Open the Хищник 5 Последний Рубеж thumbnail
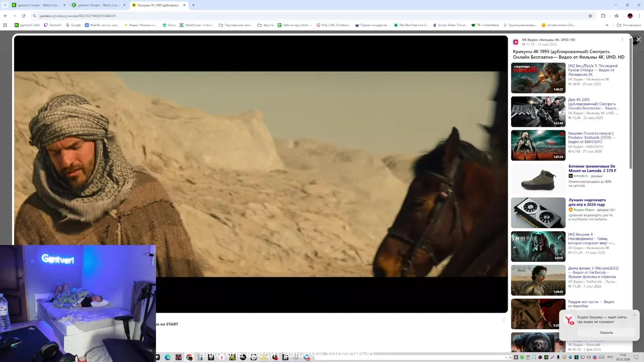The height and width of the screenshot is (362, 644). click(x=538, y=78)
